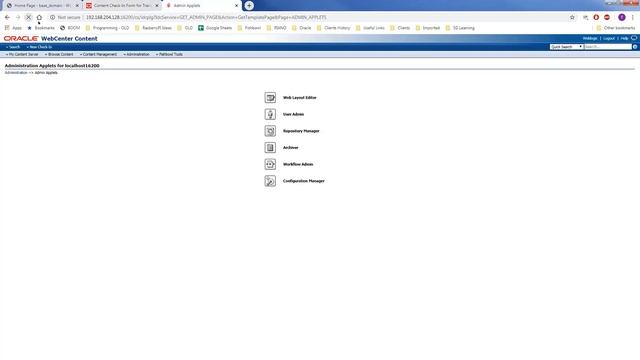This screenshot has width=640, height=360.
Task: Click the Archiver text link
Action: 291,147
